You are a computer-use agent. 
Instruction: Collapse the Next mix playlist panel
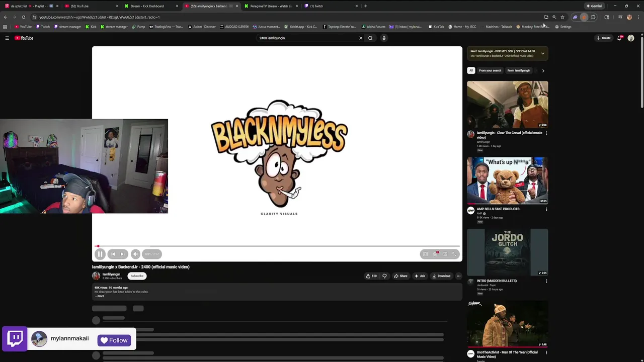coord(542,53)
